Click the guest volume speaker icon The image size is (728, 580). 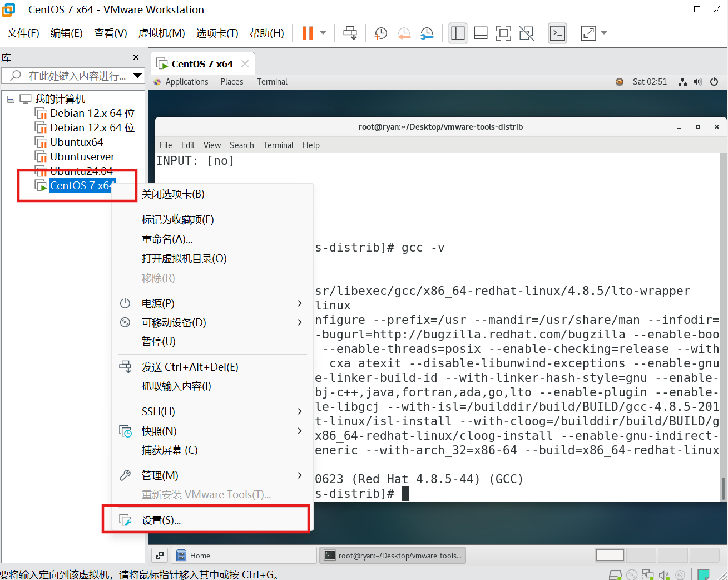tap(698, 82)
